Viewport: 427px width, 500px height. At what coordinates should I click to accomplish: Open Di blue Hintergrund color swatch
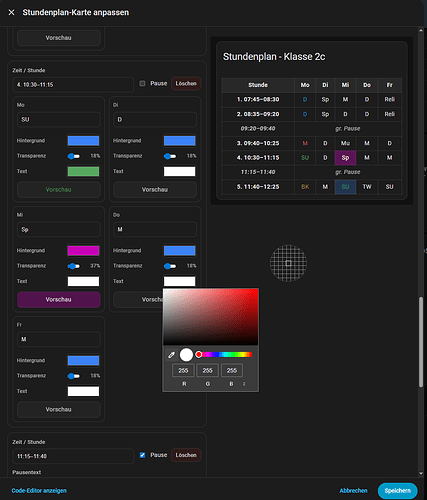coord(179,141)
